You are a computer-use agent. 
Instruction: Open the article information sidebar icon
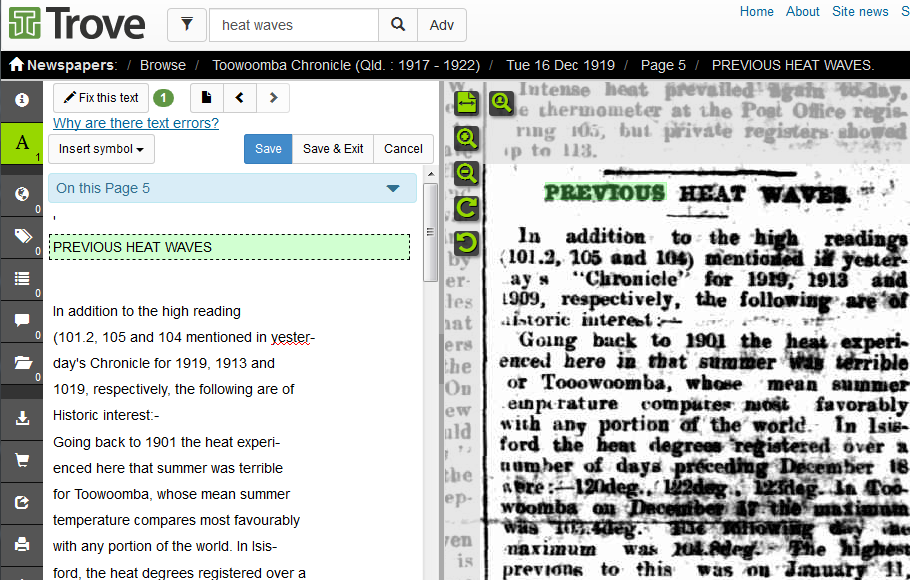point(22,101)
